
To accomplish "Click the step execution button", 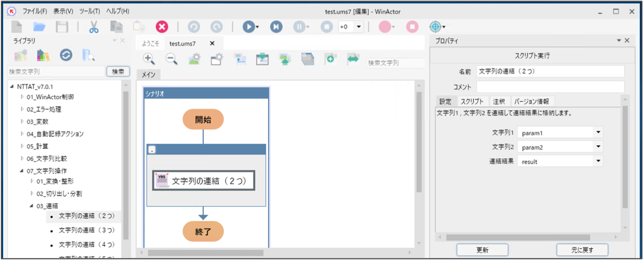I will pos(276,26).
